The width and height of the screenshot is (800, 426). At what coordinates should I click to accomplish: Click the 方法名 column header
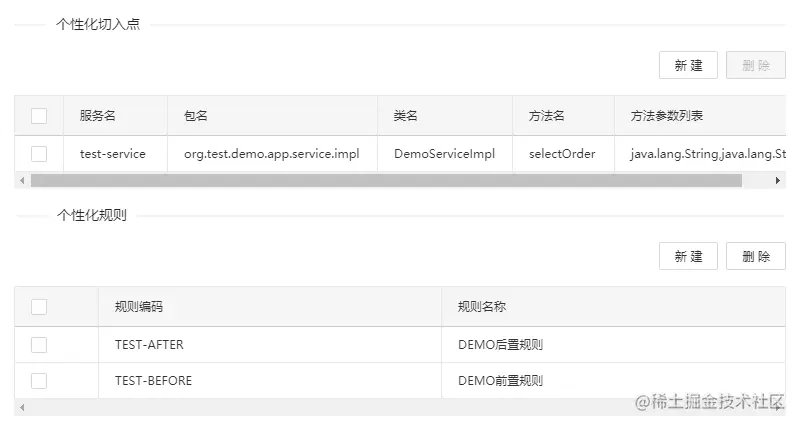pos(563,116)
